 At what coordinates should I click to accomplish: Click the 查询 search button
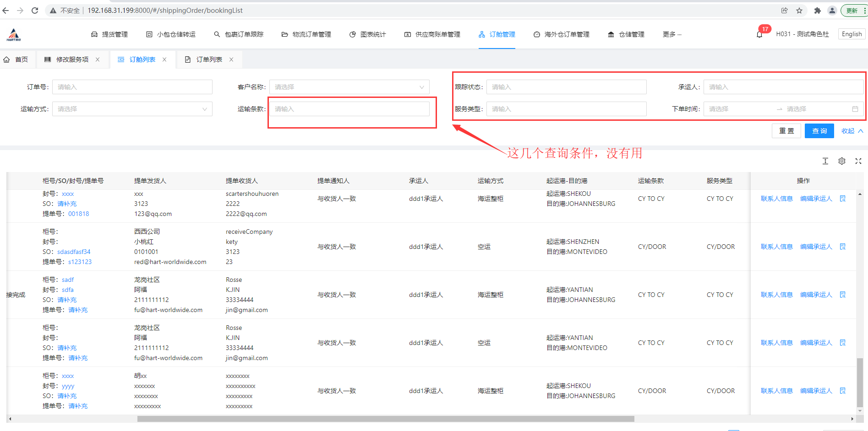coord(819,131)
